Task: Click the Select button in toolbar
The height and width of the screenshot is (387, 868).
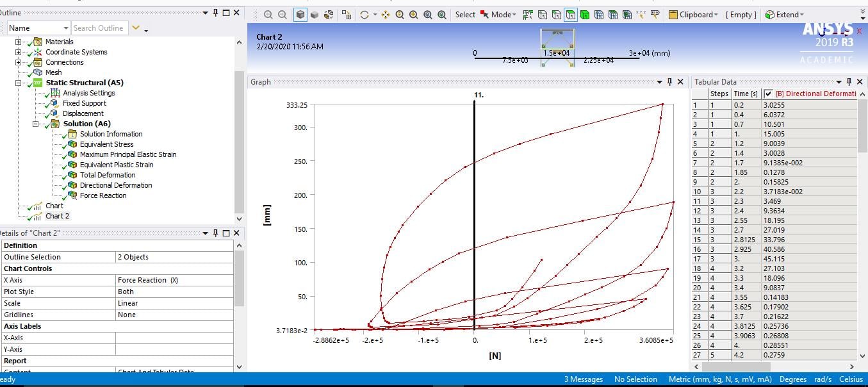Action: (465, 15)
